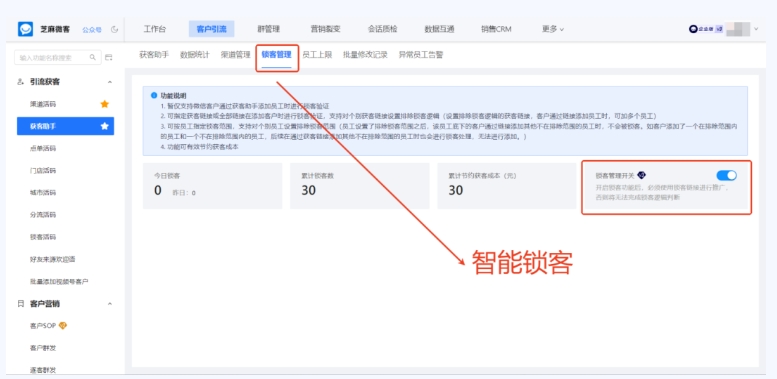Open 会话质检 in top navigation
Image resolution: width=777 pixels, height=379 pixels.
pyautogui.click(x=383, y=29)
